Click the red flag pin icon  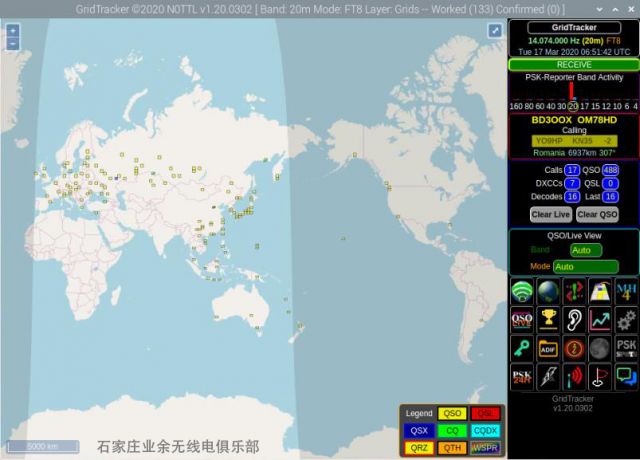pyautogui.click(x=600, y=377)
